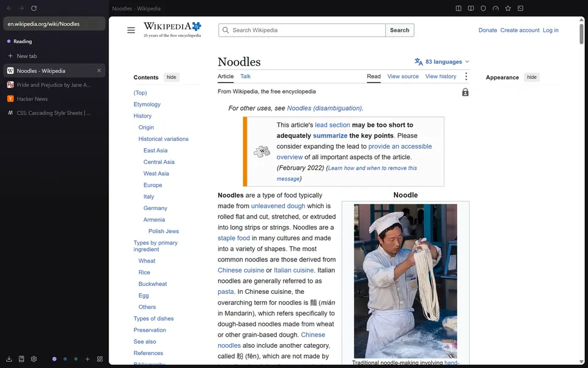Open the workspaces grid icon at sidebar bottom
This screenshot has height=368, width=588.
coord(100,359)
